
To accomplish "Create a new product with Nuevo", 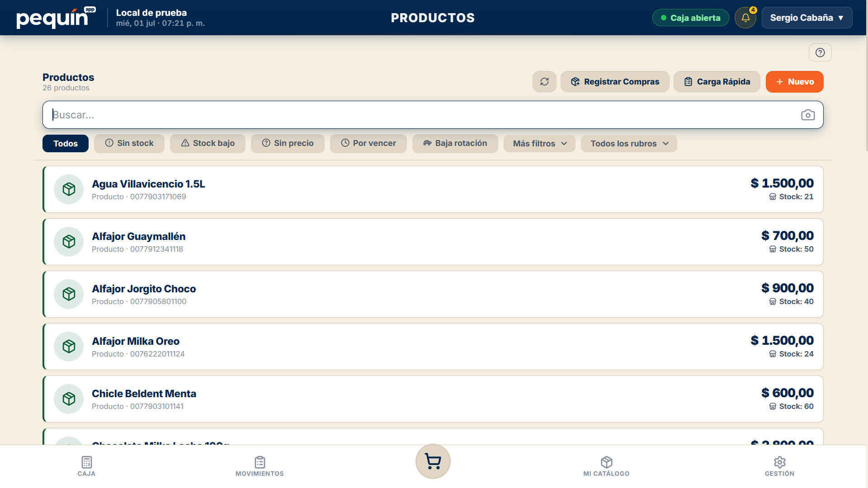I will tap(795, 82).
